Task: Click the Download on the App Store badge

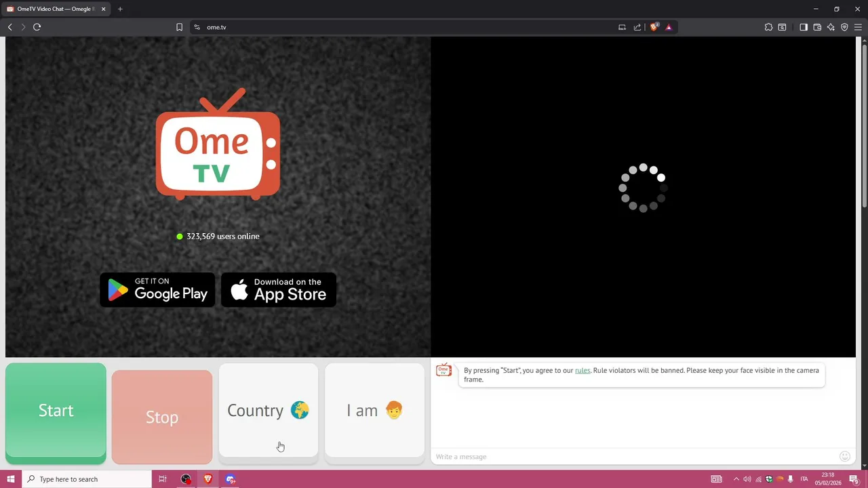Action: pyautogui.click(x=279, y=290)
